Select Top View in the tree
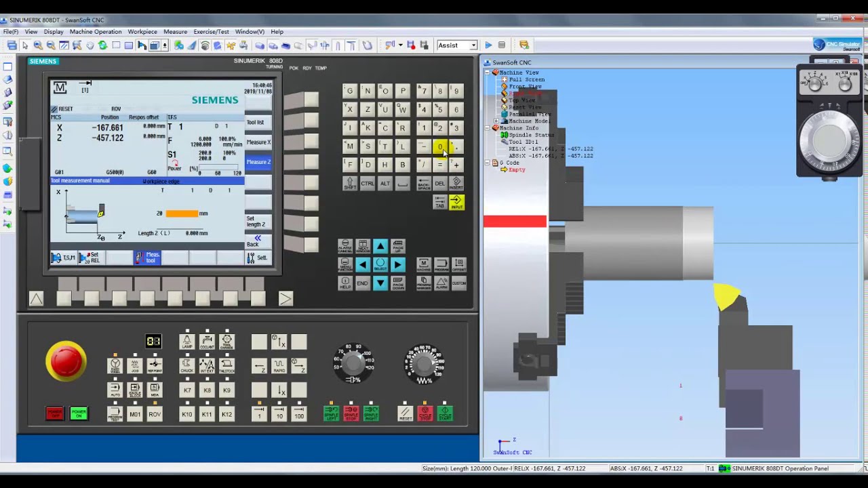The height and width of the screenshot is (488, 868). click(521, 100)
